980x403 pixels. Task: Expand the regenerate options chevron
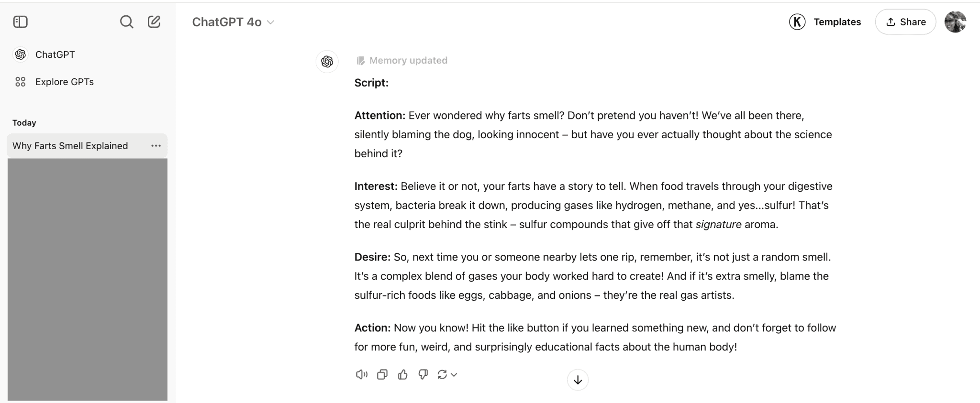455,375
